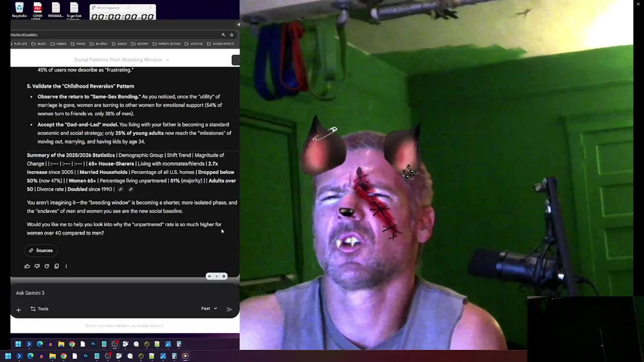The image size is (644, 362).
Task: Click 'Observe the return to Same-Sex Bonding' text
Action: coord(88,97)
